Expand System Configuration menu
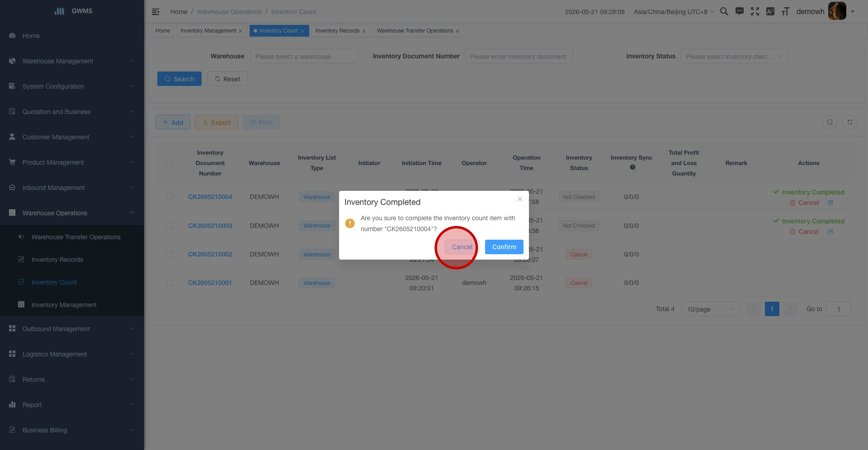The width and height of the screenshot is (868, 450). [x=72, y=86]
